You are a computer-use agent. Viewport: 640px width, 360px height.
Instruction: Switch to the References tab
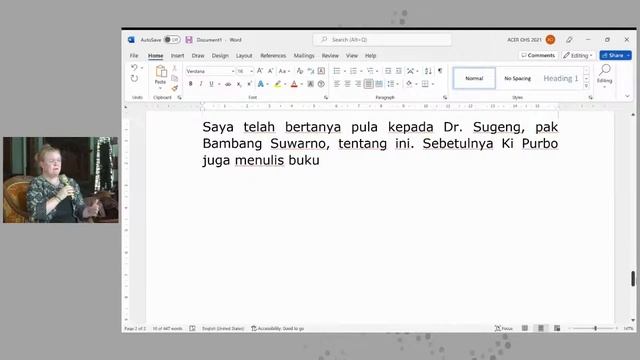[273, 56]
